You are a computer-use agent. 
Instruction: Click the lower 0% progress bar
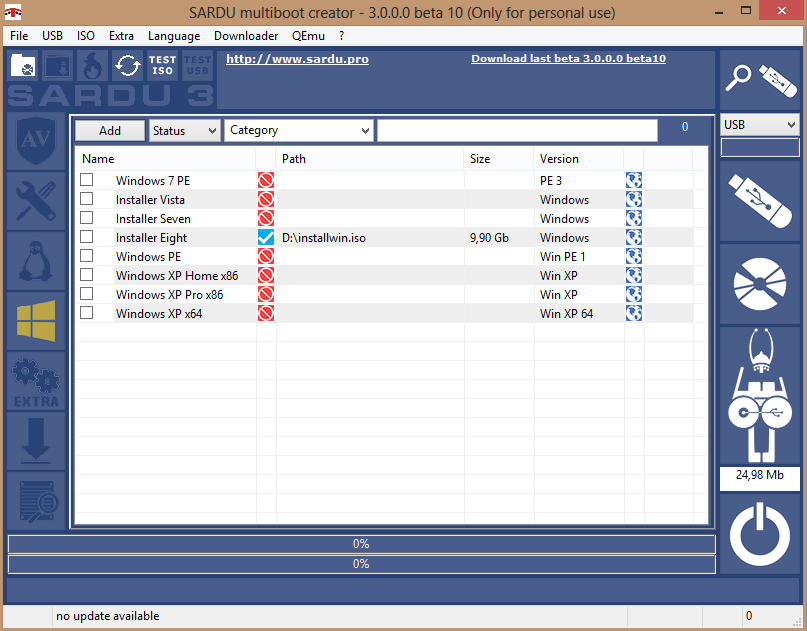pyautogui.click(x=361, y=564)
